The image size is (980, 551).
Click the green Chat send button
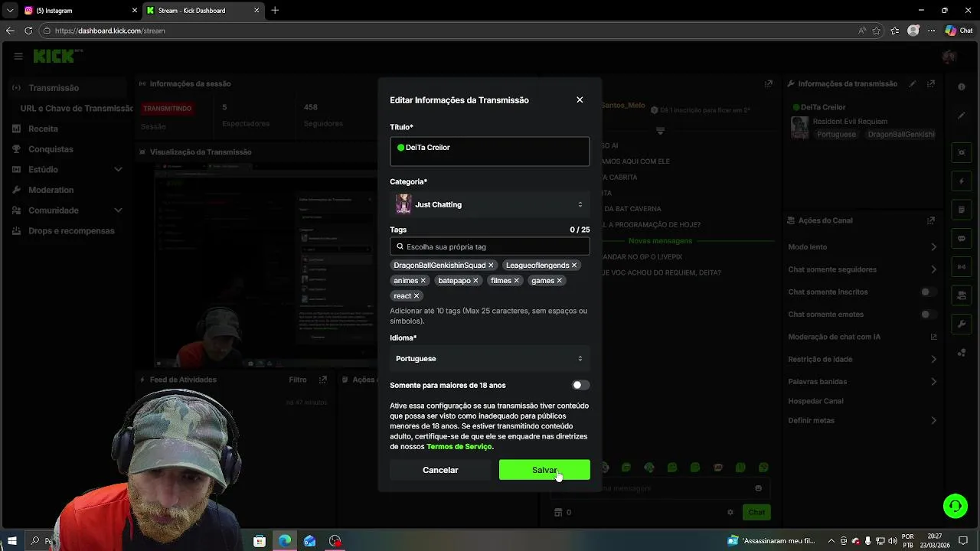756,512
